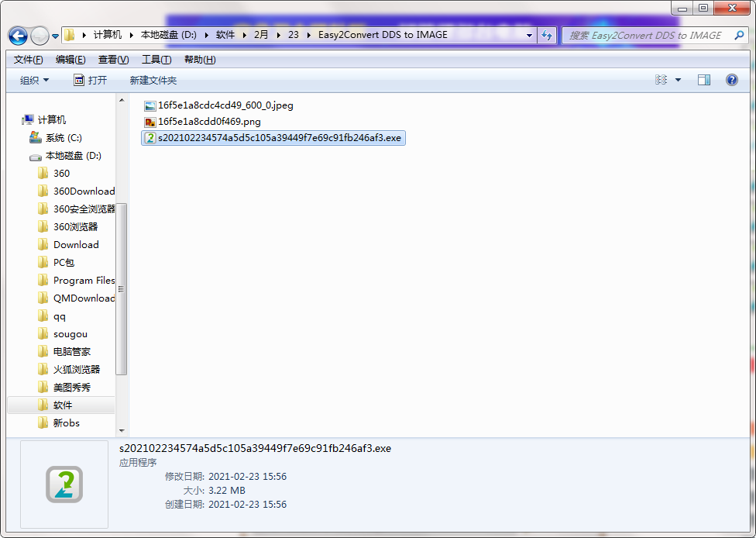Click 新建文件夹 to create a folder

[153, 80]
